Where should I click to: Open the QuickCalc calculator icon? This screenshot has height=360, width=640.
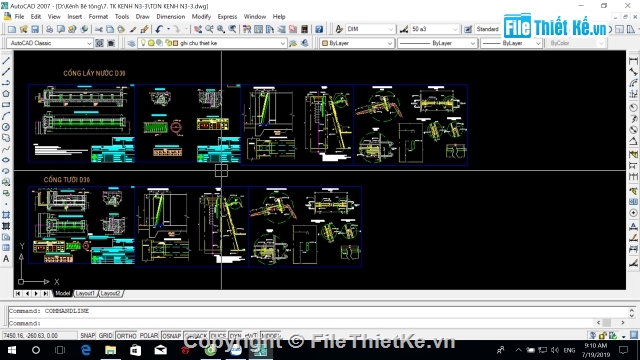[304, 29]
